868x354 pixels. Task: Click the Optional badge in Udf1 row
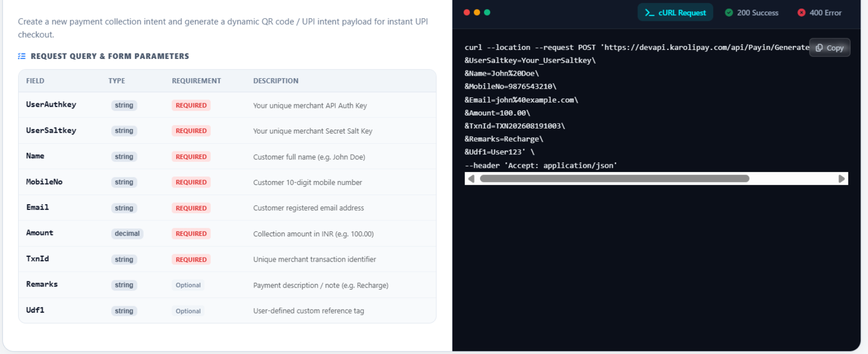(x=188, y=311)
